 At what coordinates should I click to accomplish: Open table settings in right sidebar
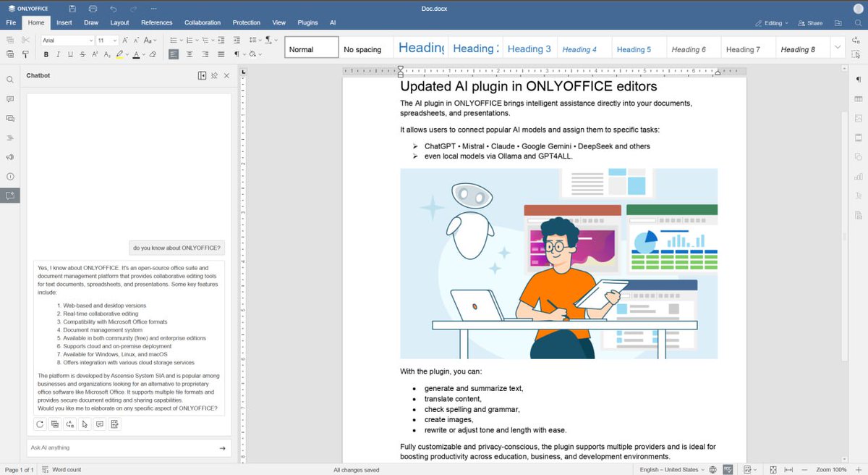(x=859, y=99)
